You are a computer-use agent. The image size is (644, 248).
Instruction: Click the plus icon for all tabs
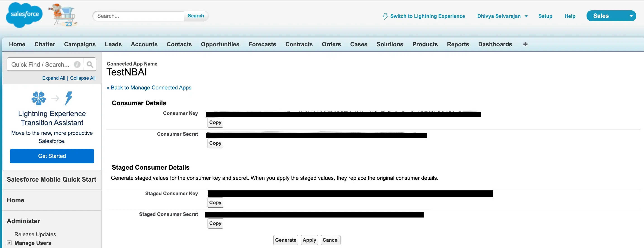point(525,44)
